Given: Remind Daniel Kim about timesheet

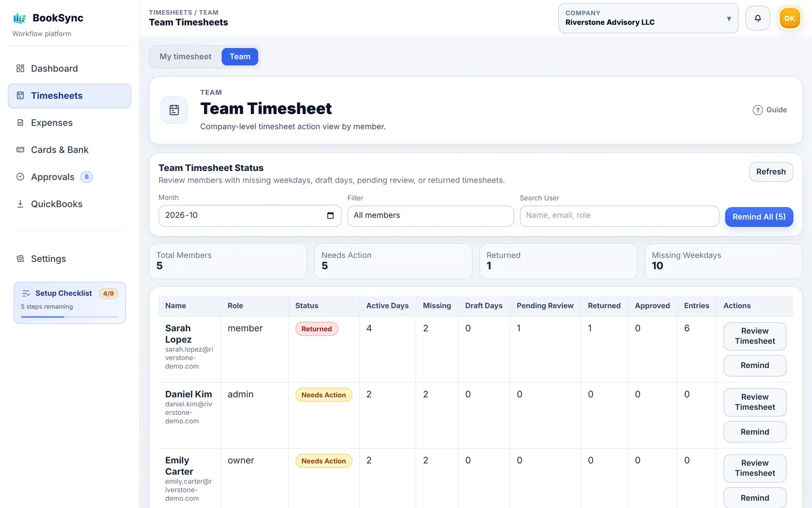Looking at the screenshot, I should tap(755, 432).
